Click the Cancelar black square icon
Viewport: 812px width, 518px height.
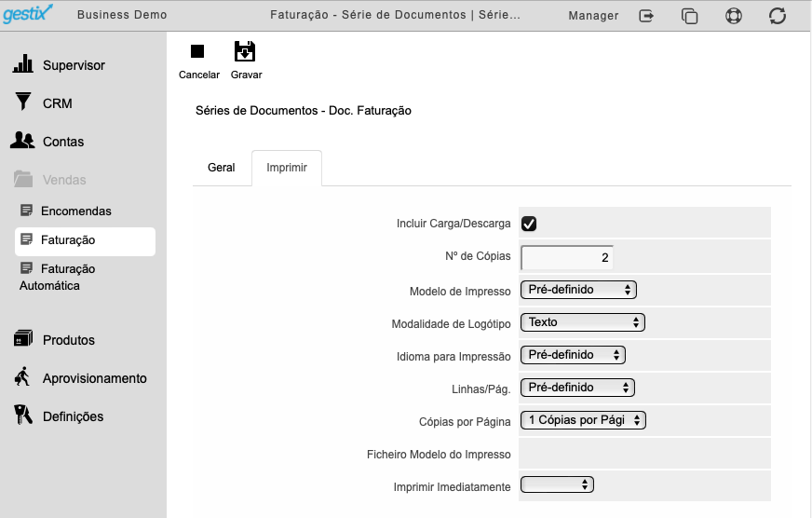click(x=197, y=51)
